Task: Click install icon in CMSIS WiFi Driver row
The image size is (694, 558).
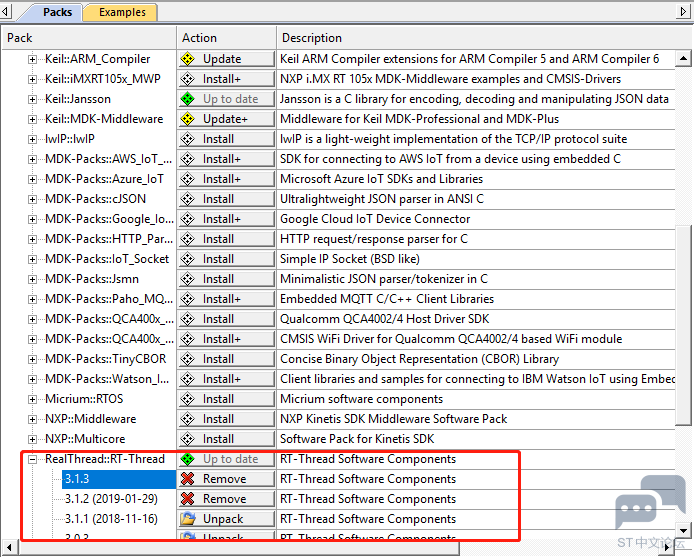Action: (x=188, y=339)
